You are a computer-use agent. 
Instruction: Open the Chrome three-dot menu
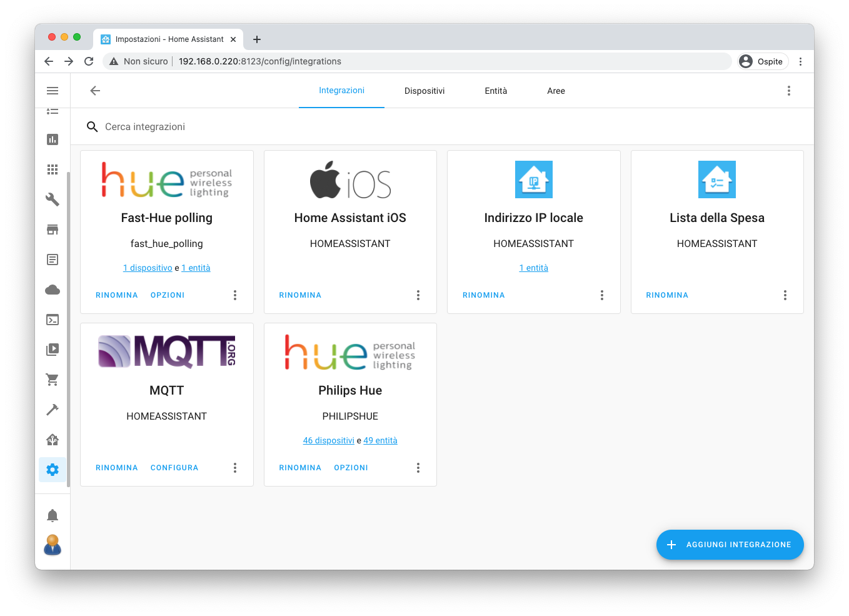tap(801, 61)
